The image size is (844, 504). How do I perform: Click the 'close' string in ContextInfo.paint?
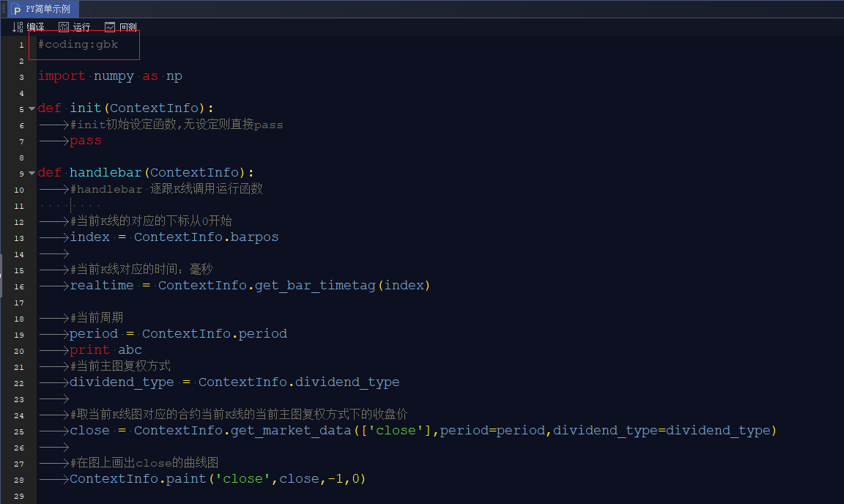click(x=243, y=479)
